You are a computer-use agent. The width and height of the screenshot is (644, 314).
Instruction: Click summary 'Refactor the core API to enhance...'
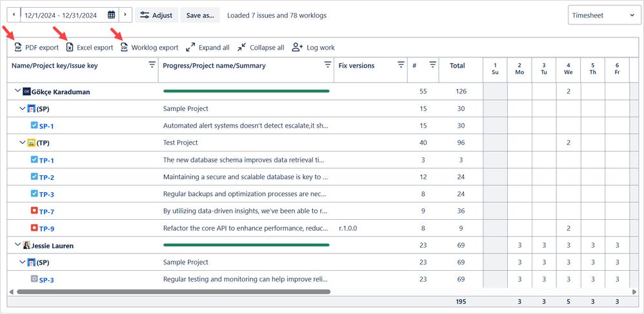[246, 228]
